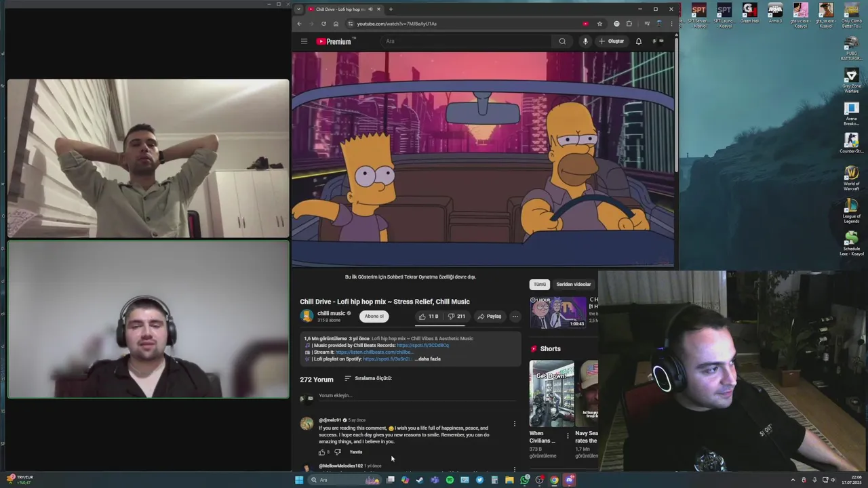Reply to @djmelo91 with Yanıtla
The image size is (868, 488).
point(356,452)
